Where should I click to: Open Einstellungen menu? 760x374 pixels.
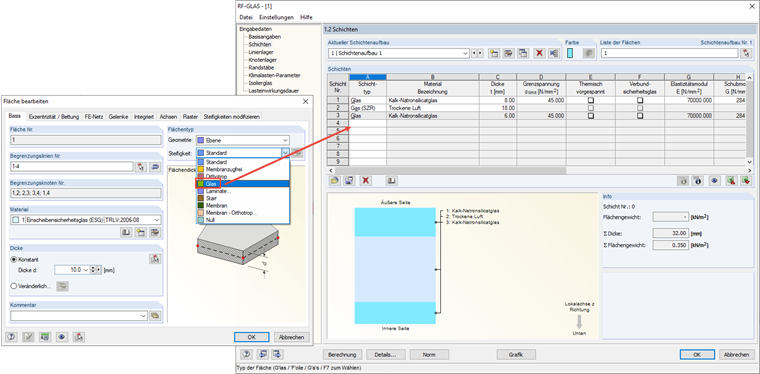(276, 17)
